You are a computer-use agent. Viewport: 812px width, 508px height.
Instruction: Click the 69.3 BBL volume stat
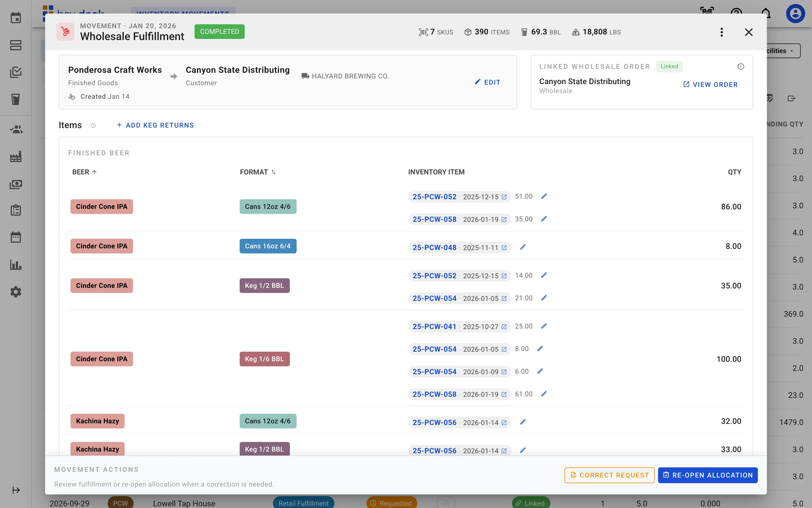pos(541,32)
